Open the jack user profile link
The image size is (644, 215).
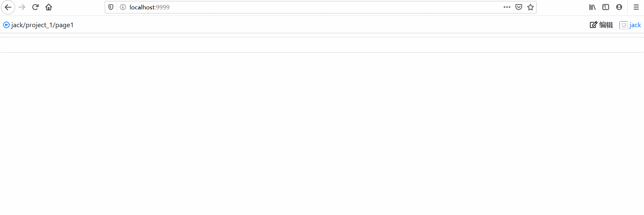coord(635,25)
